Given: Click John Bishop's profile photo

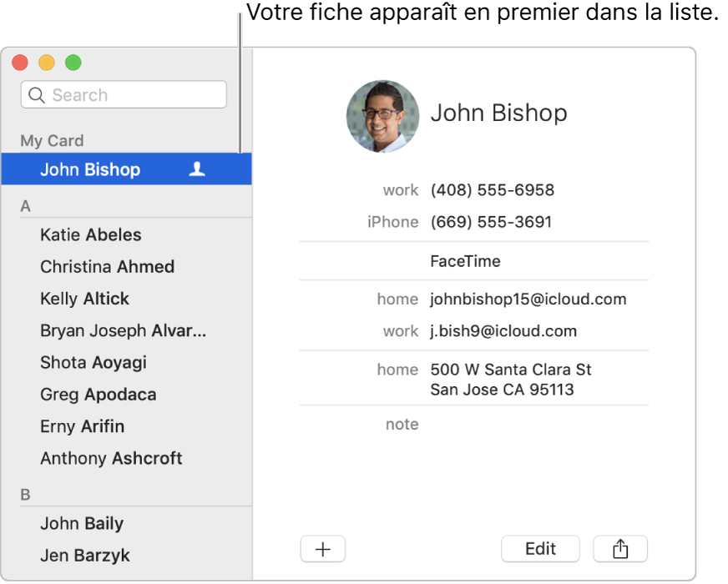Looking at the screenshot, I should point(382,117).
